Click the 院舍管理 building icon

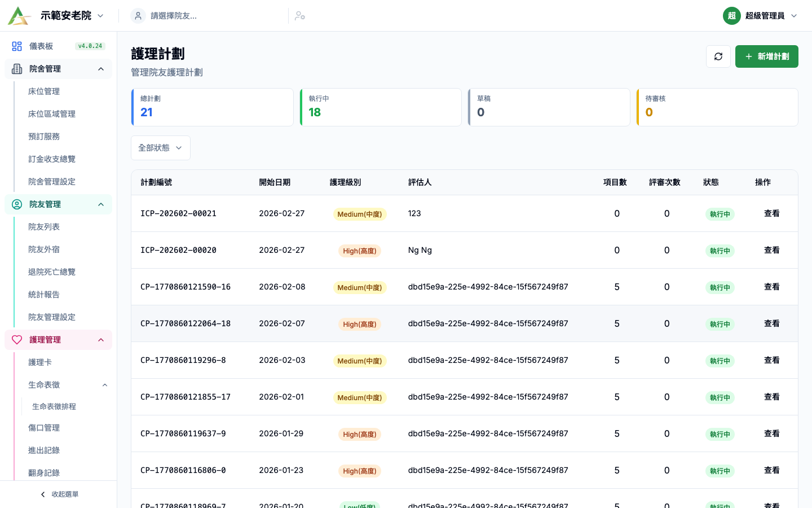17,69
